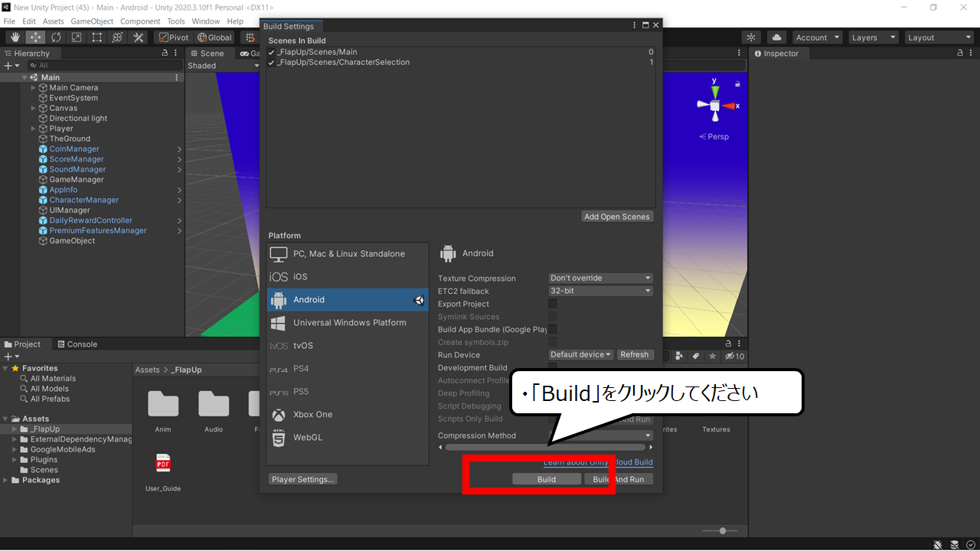
Task: Toggle the Pivot handle position button
Action: coord(174,37)
